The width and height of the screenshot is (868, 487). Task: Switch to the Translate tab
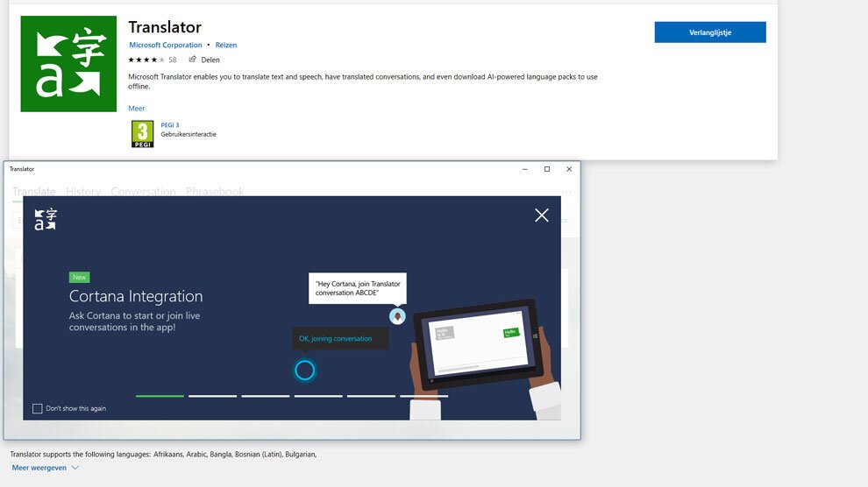click(x=34, y=191)
